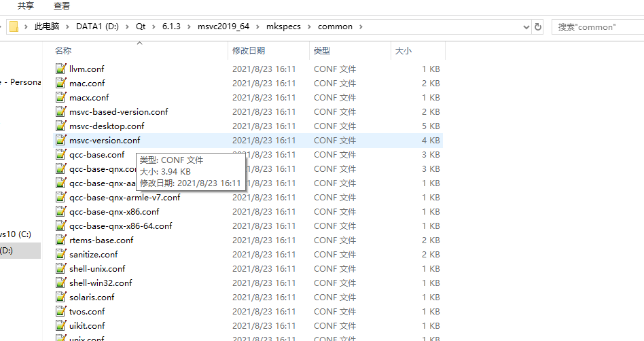Navigate to Qt folder in breadcrumb

(141, 26)
